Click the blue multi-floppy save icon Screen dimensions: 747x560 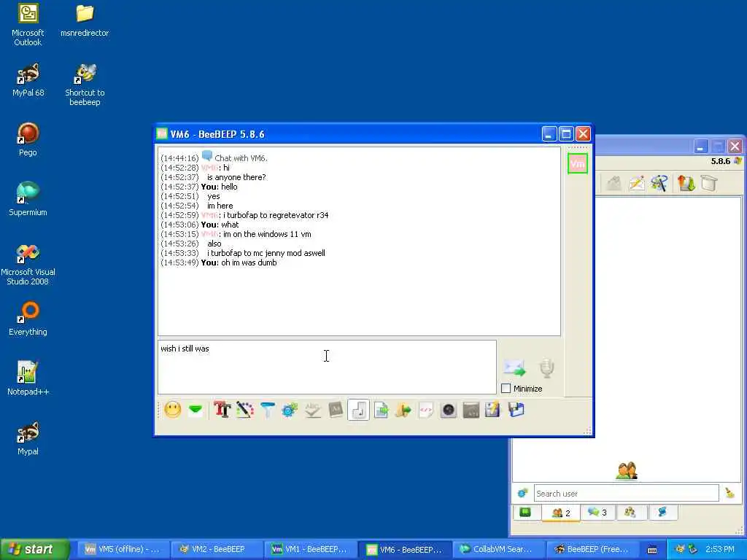[x=516, y=410]
